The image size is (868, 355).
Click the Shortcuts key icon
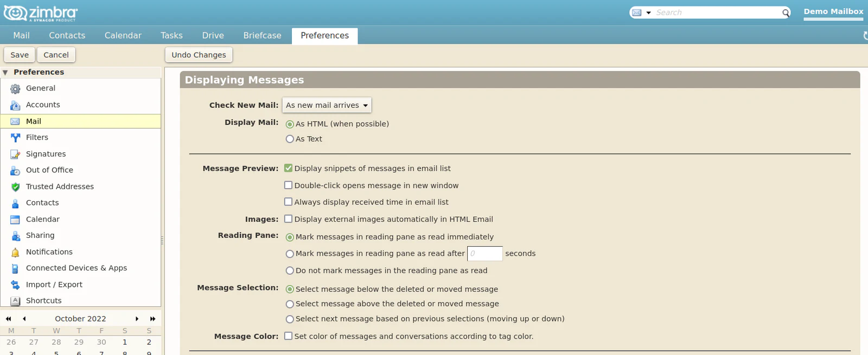point(15,301)
